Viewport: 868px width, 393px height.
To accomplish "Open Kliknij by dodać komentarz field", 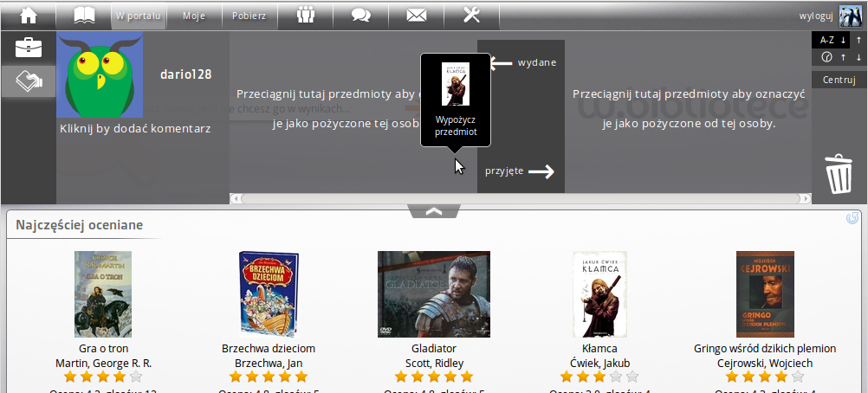I will [x=135, y=128].
